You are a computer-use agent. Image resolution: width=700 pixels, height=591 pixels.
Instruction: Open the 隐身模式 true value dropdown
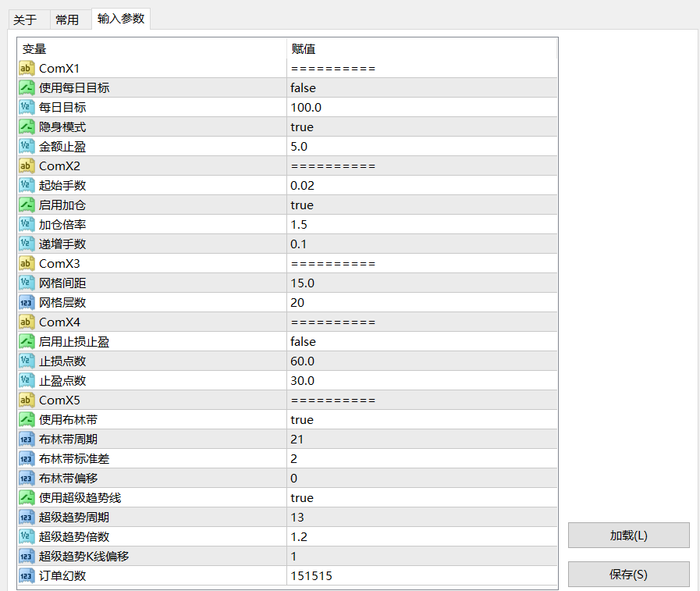[421, 127]
